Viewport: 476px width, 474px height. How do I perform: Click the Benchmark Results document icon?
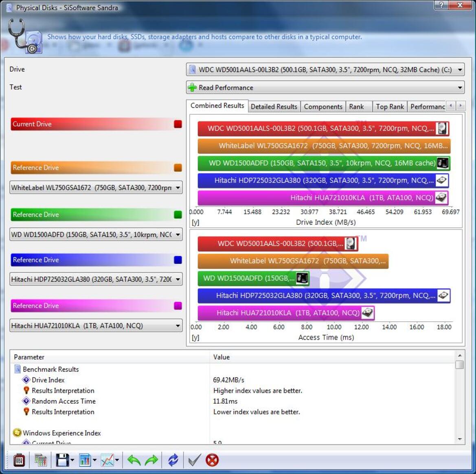click(x=17, y=369)
